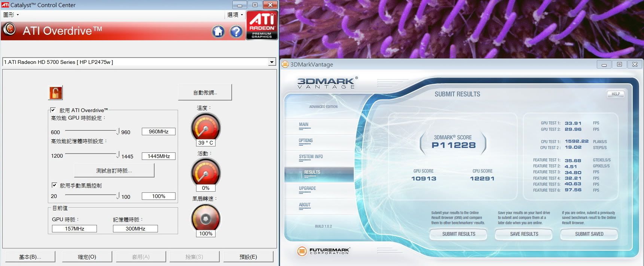
Task: Click the 自動微調 auto-tune button
Action: tap(205, 92)
